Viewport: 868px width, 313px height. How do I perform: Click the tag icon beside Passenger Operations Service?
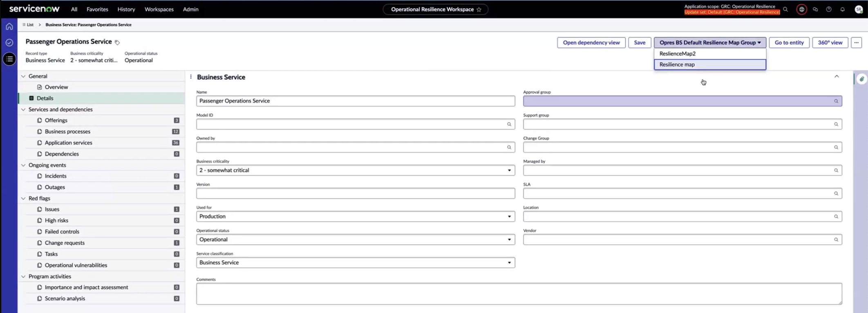(117, 42)
